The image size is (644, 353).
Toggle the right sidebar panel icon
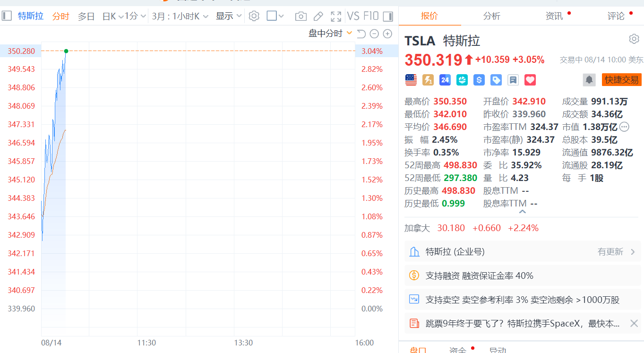coord(388,16)
